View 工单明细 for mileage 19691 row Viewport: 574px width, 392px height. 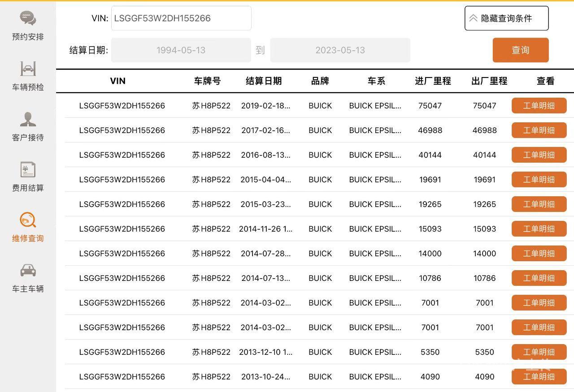pyautogui.click(x=539, y=180)
